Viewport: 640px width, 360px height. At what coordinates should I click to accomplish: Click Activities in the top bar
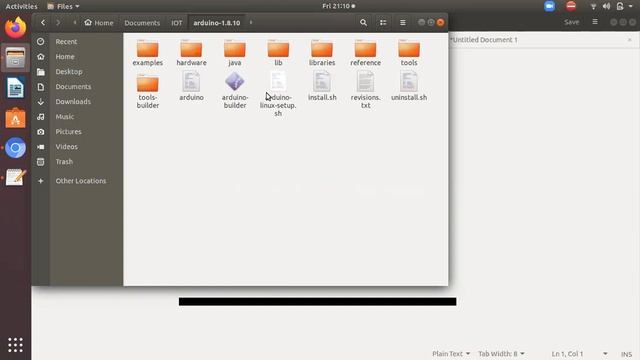pyautogui.click(x=21, y=6)
